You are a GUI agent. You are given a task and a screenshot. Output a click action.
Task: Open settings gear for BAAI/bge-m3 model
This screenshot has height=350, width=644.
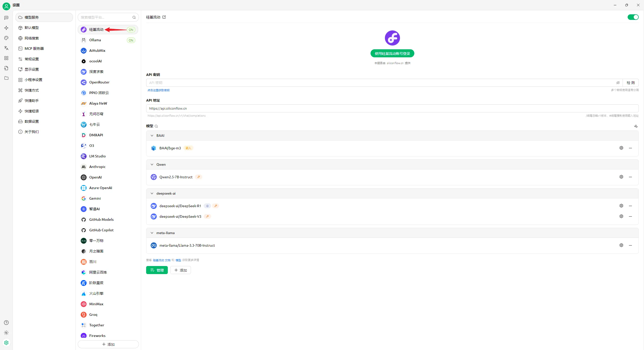[621, 148]
